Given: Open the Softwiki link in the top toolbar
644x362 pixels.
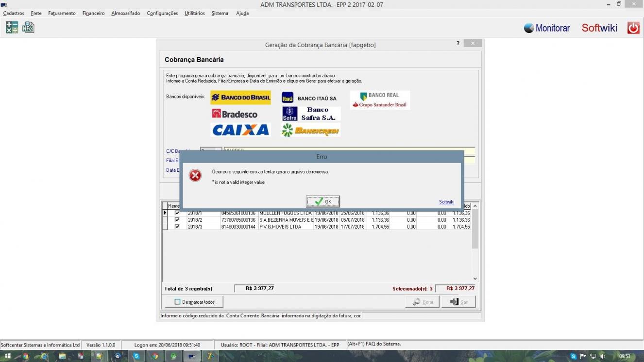Looking at the screenshot, I should [x=599, y=28].
